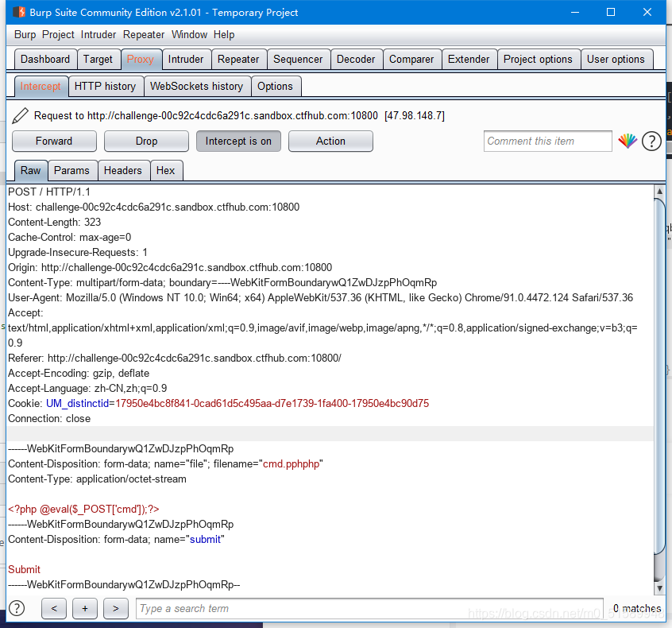Open the proxy Options sub-tab
The height and width of the screenshot is (628, 672).
[x=275, y=86]
